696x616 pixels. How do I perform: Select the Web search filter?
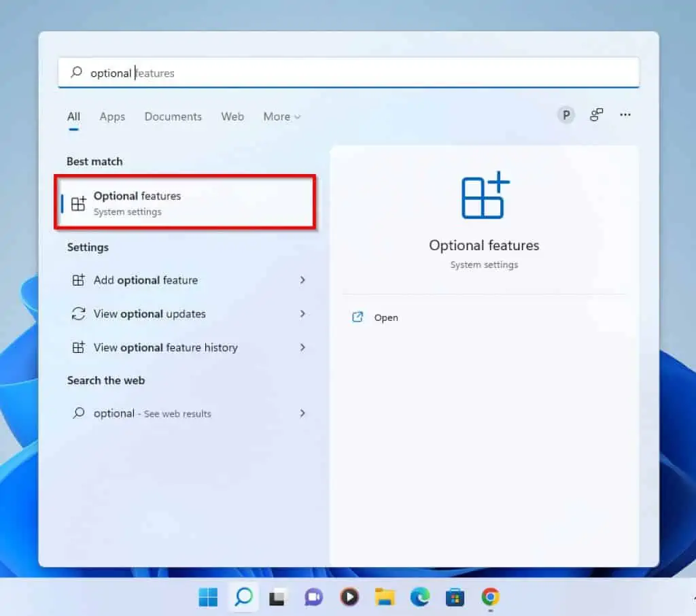[x=232, y=116]
